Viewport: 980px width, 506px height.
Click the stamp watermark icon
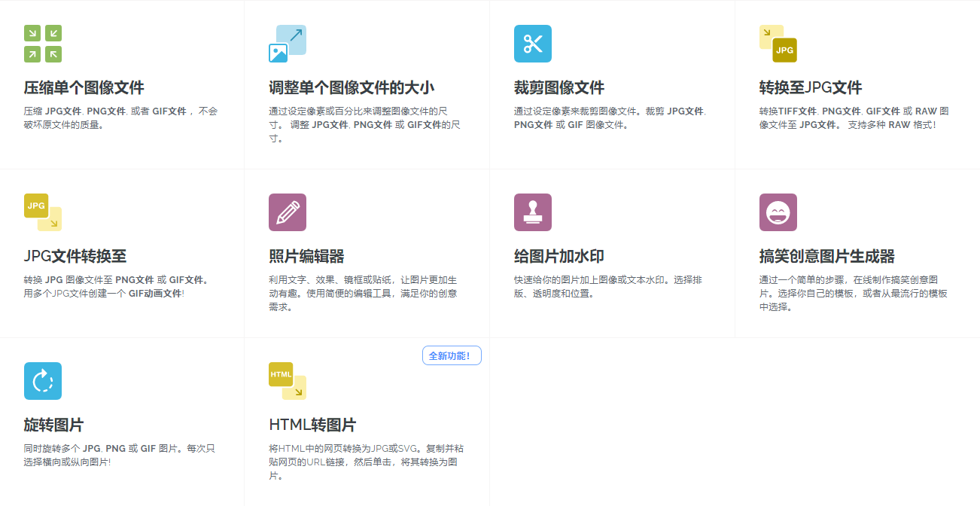click(533, 212)
